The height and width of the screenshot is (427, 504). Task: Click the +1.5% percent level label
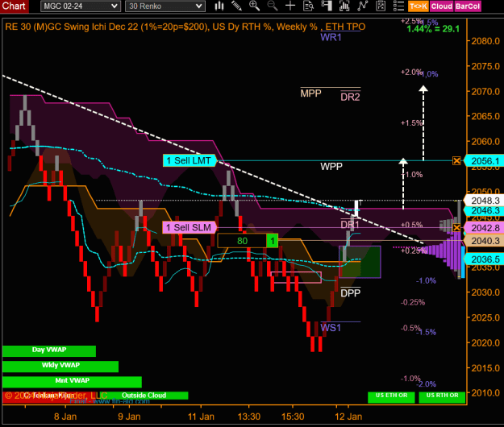(x=410, y=123)
